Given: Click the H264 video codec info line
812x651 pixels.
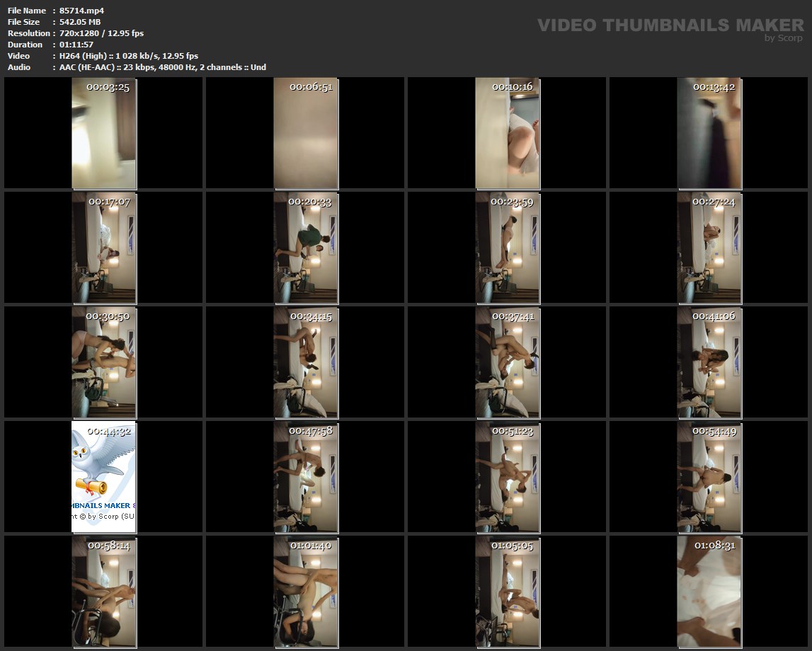Looking at the screenshot, I should click(128, 56).
